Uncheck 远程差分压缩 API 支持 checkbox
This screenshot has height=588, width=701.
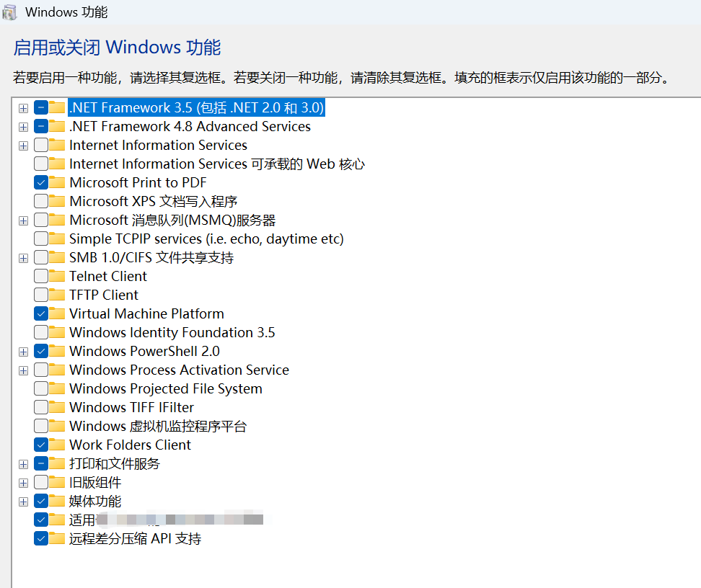coord(41,539)
